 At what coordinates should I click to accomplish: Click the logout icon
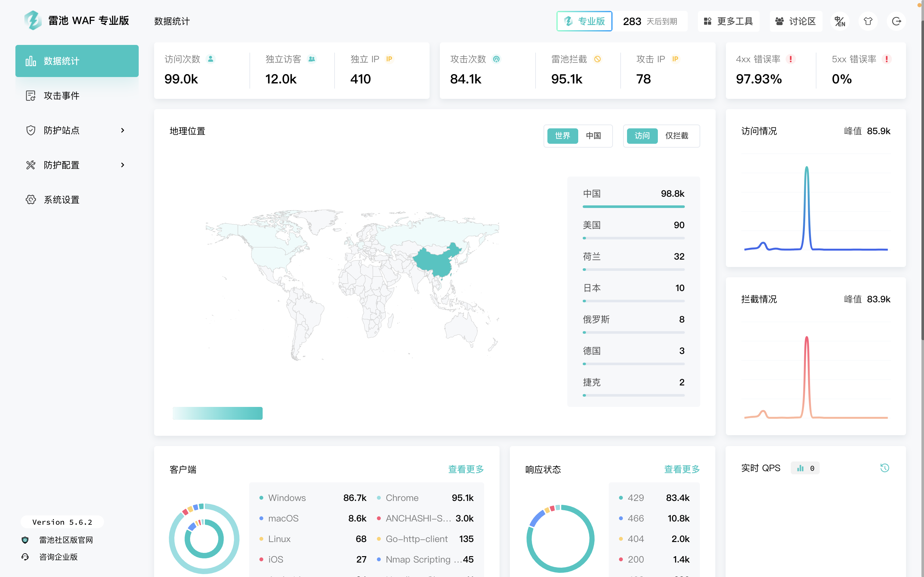point(896,22)
